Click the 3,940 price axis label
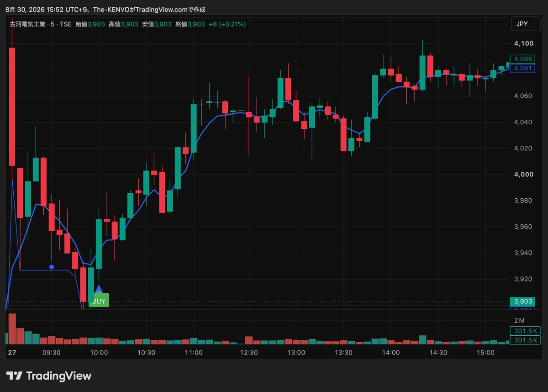Screen dimensions: 548x392 pyautogui.click(x=523, y=253)
